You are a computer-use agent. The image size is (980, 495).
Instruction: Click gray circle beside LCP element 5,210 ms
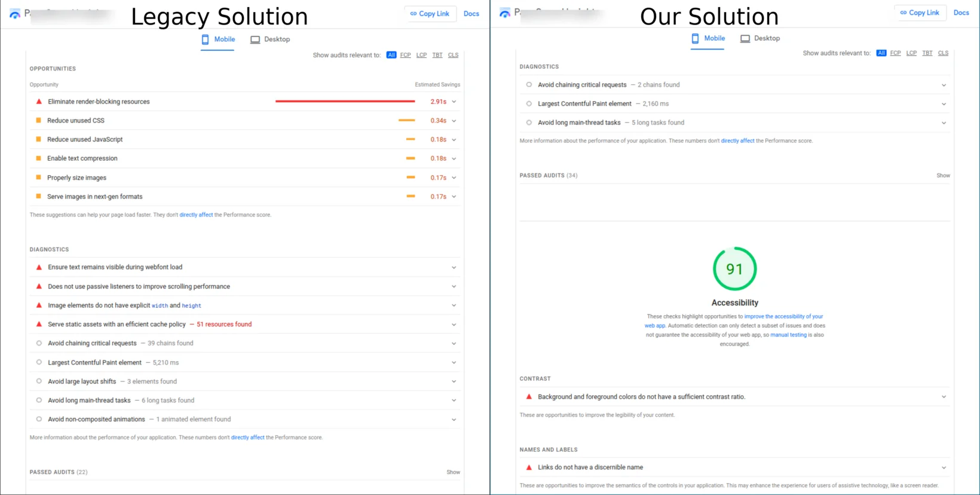39,362
